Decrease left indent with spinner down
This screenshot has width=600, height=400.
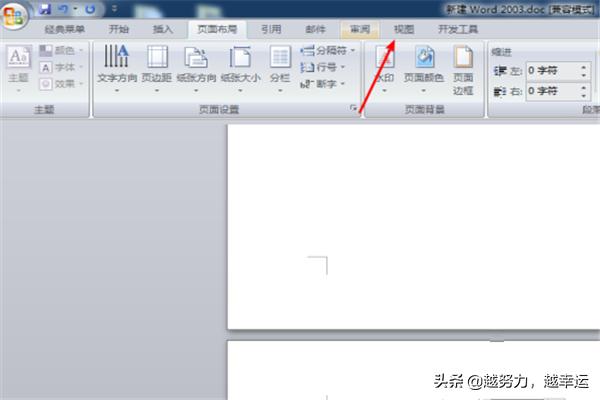(584, 75)
